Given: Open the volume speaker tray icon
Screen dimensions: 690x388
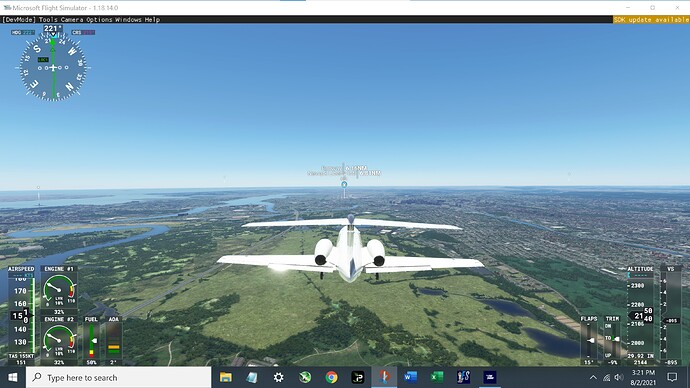Looking at the screenshot, I should pyautogui.click(x=619, y=377).
